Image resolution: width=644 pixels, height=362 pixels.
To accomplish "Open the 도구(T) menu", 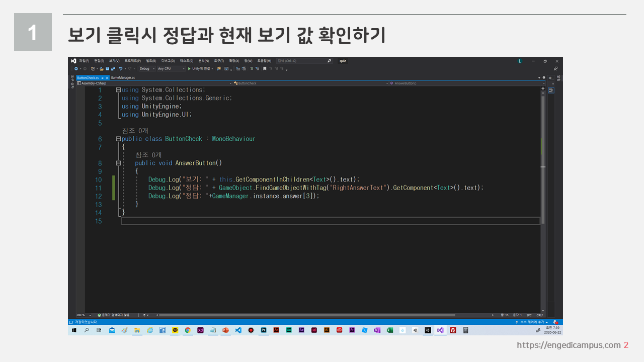I will pyautogui.click(x=219, y=61).
